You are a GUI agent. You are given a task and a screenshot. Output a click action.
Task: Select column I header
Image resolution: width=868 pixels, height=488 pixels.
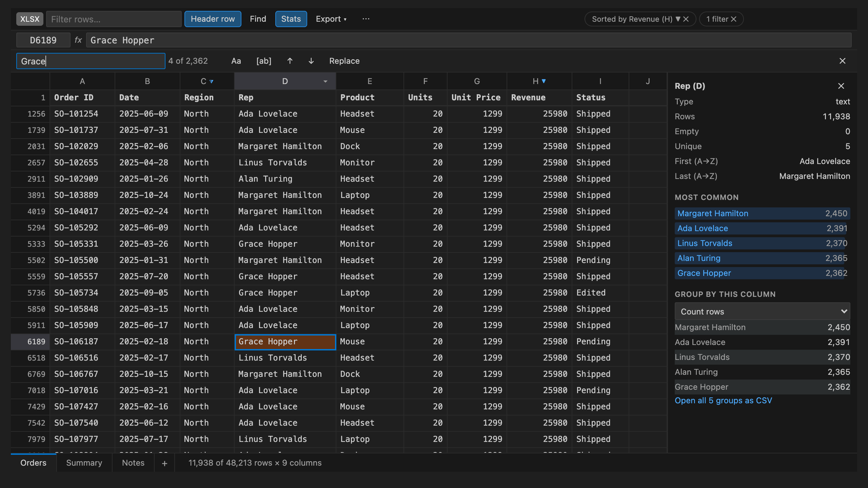coord(600,81)
